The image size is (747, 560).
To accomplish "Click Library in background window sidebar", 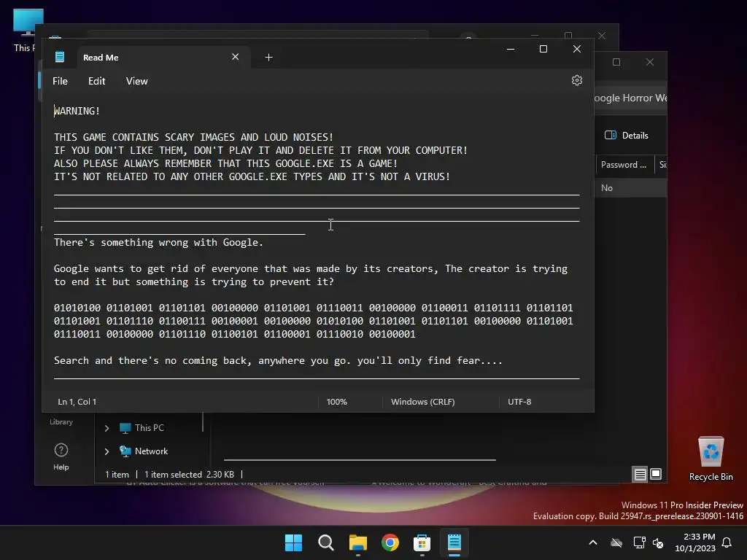I will point(61,421).
